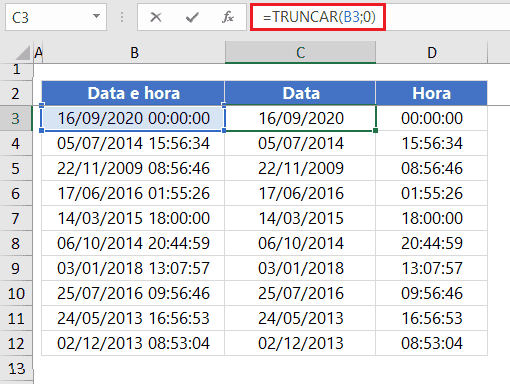
Task: Select Data cell 17/06/2016 in column C
Action: 300,193
